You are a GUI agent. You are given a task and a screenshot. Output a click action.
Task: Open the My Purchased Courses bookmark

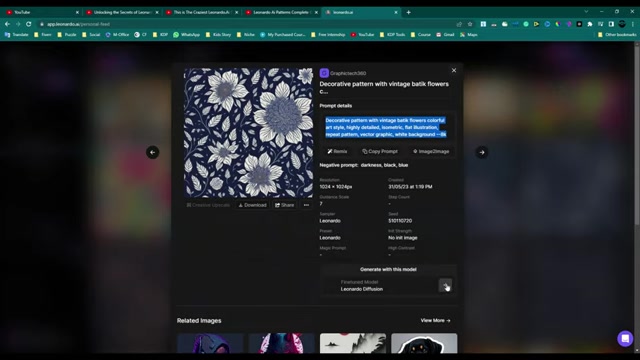282,35
